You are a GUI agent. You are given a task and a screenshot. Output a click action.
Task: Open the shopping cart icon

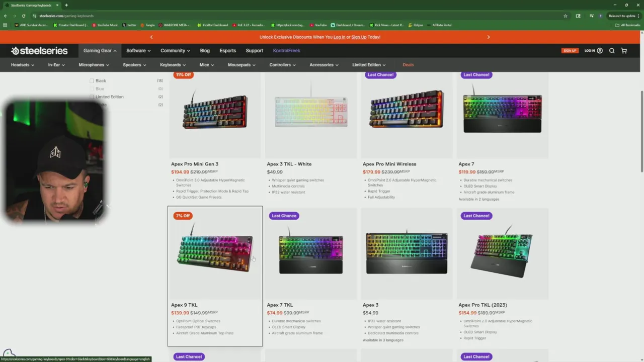pos(624,50)
